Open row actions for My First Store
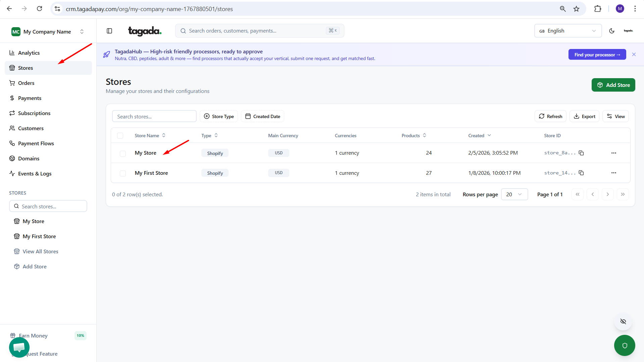Image resolution: width=644 pixels, height=362 pixels. pos(613,173)
